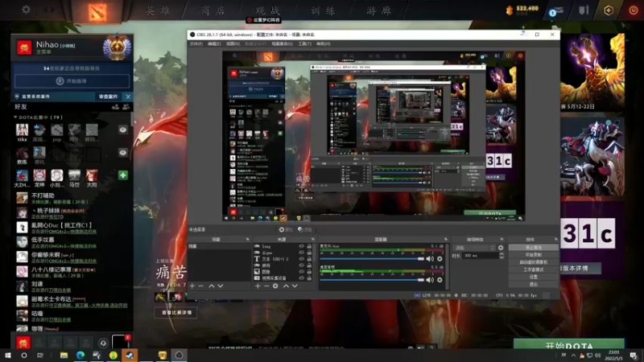Remove selected source with minus icon
Viewport: 644px width, 362px height.
(x=266, y=286)
